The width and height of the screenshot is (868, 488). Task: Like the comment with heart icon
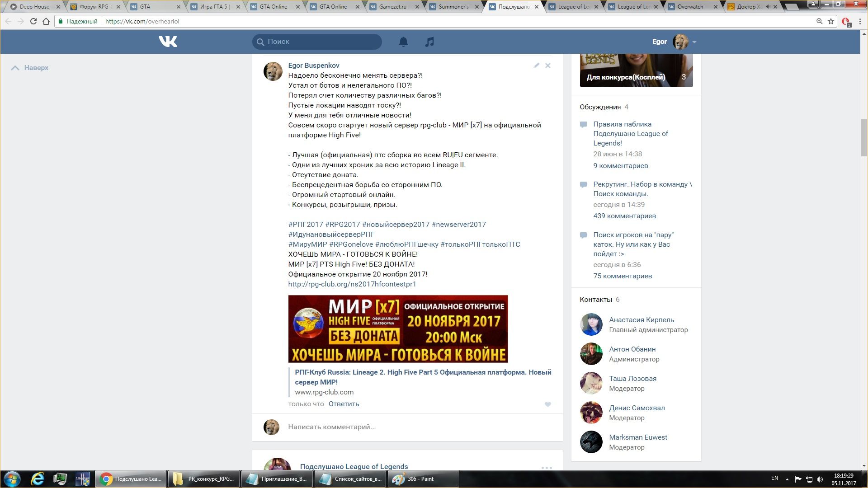tap(547, 404)
